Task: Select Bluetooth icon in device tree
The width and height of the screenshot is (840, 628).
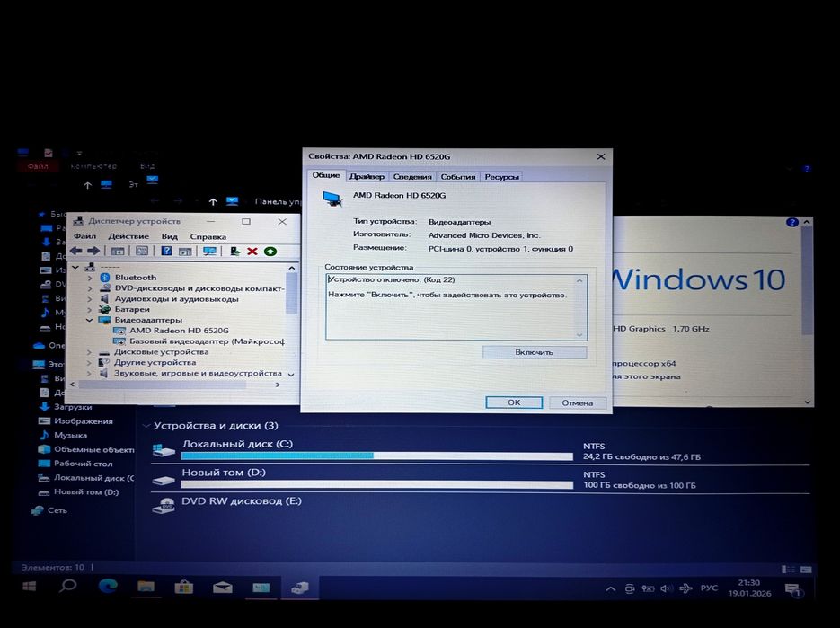Action: click(105, 277)
